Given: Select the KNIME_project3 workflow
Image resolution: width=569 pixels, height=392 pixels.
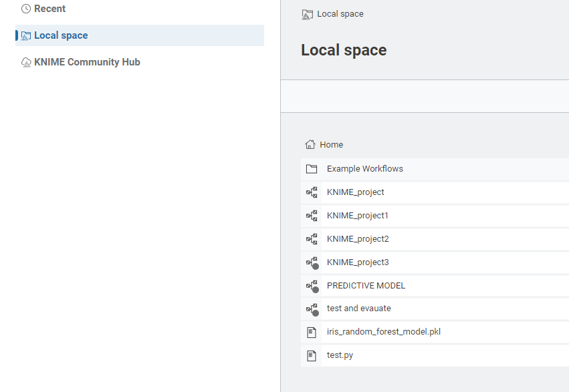Looking at the screenshot, I should pos(358,262).
